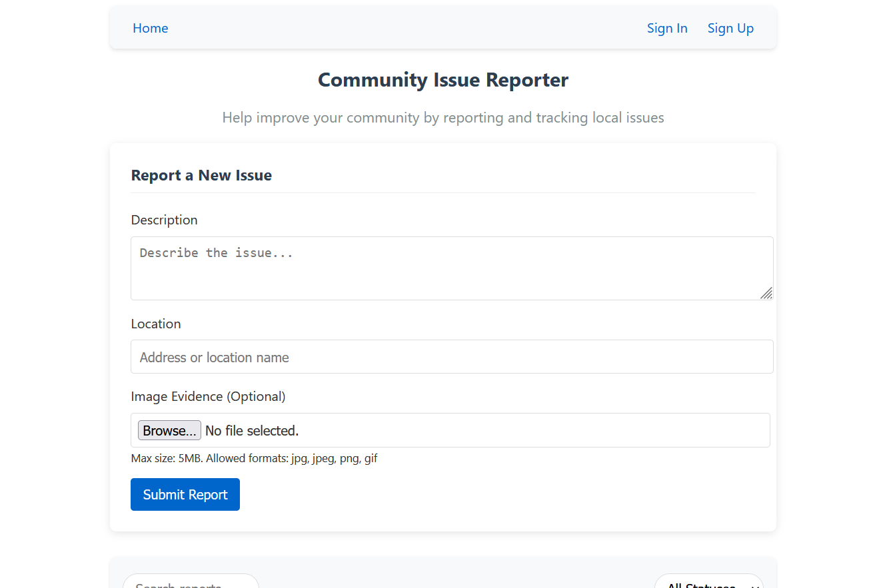Click the Location address input field
This screenshot has height=588, width=875.
[452, 357]
